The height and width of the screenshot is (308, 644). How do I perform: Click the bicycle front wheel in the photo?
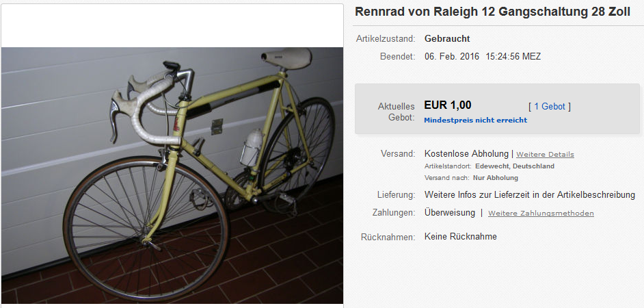pyautogui.click(x=146, y=229)
